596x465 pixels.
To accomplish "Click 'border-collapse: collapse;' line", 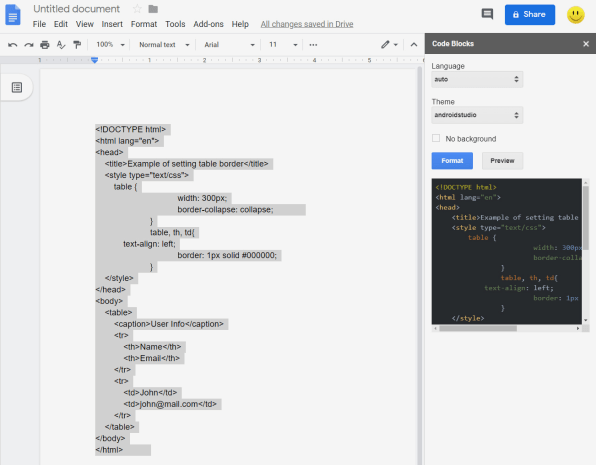I will 225,209.
